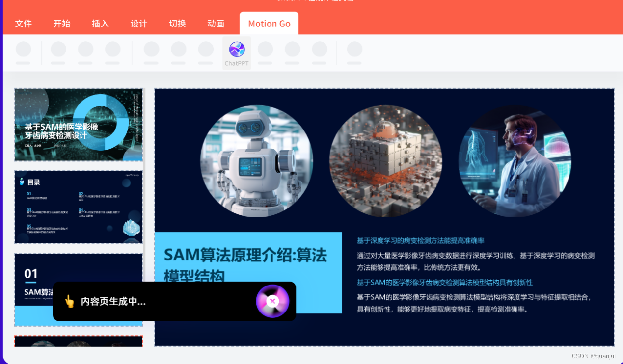Click the 内容页生成中... status text
The width and height of the screenshot is (623, 364).
113,301
